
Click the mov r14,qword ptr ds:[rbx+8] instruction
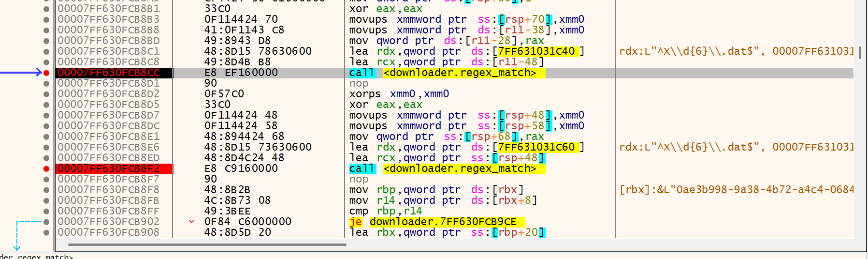click(443, 200)
